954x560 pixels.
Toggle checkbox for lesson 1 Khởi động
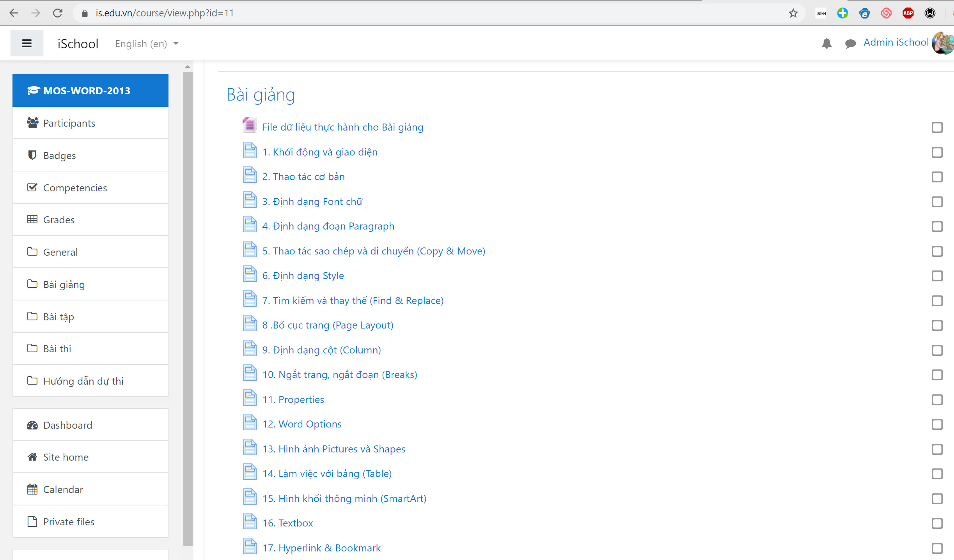coord(937,152)
